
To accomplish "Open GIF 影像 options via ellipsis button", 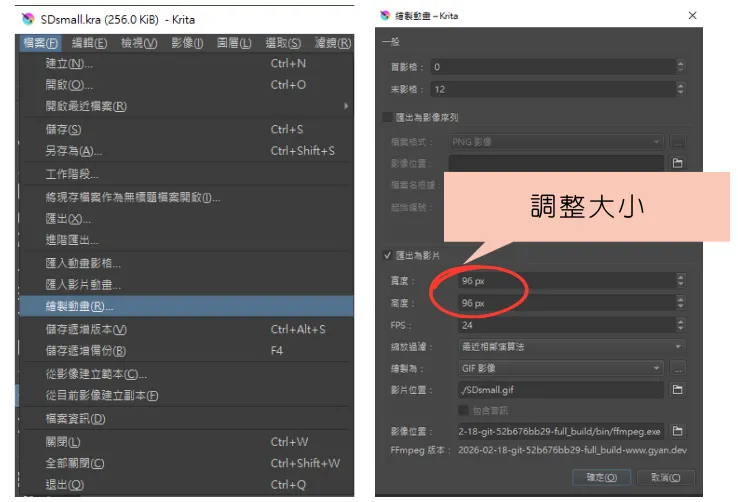I will [677, 368].
